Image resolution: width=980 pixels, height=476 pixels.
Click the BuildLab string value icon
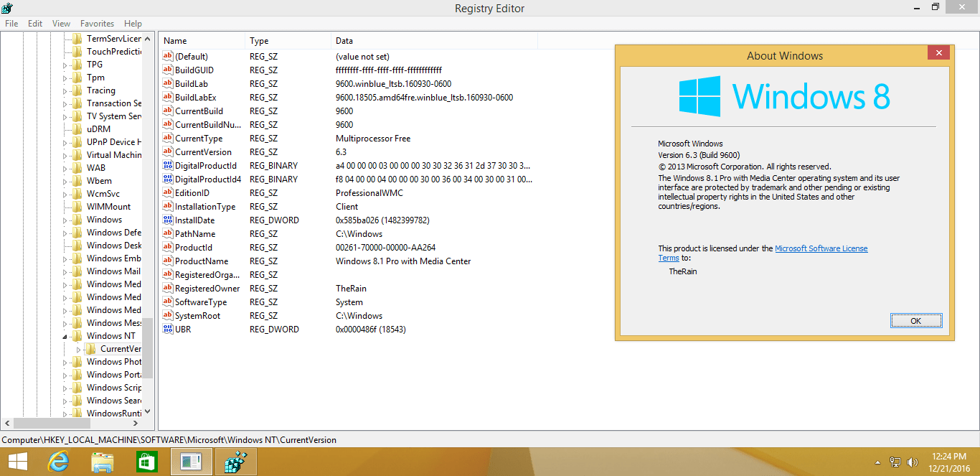[x=169, y=84]
